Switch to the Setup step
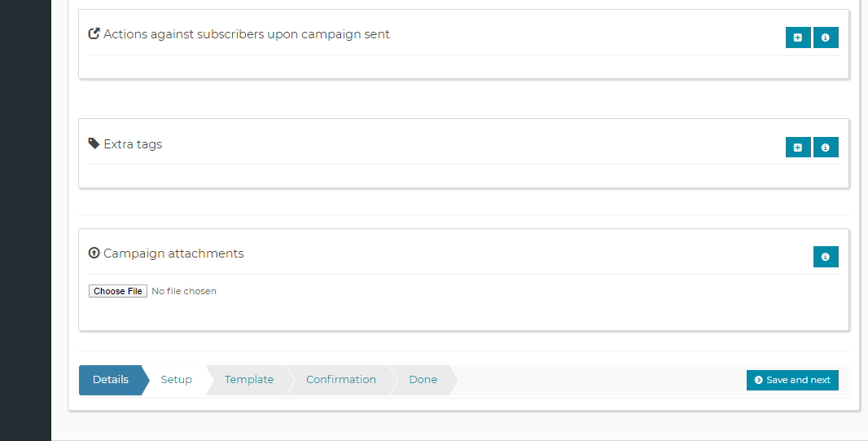The image size is (868, 441). (x=176, y=380)
